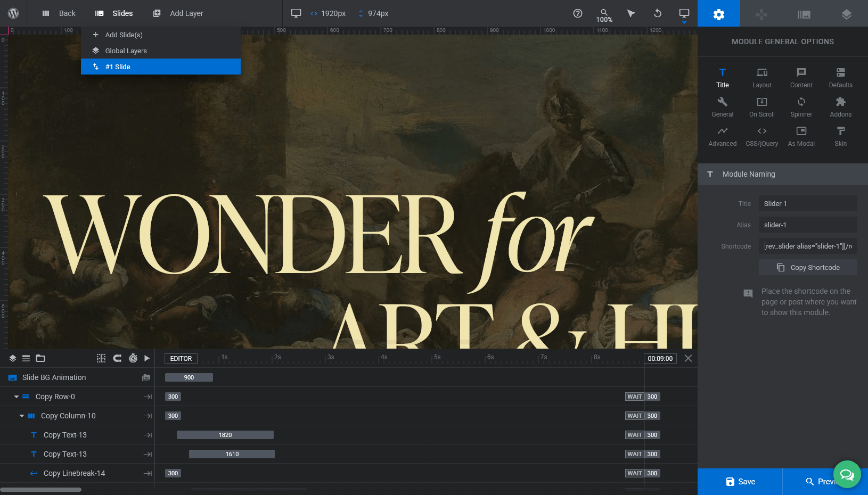Viewport: 868px width, 495px height.
Task: Save the slider module
Action: [740, 482]
